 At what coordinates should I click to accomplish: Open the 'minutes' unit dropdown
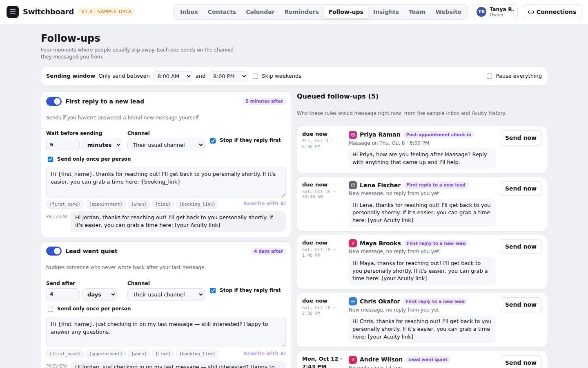102,145
